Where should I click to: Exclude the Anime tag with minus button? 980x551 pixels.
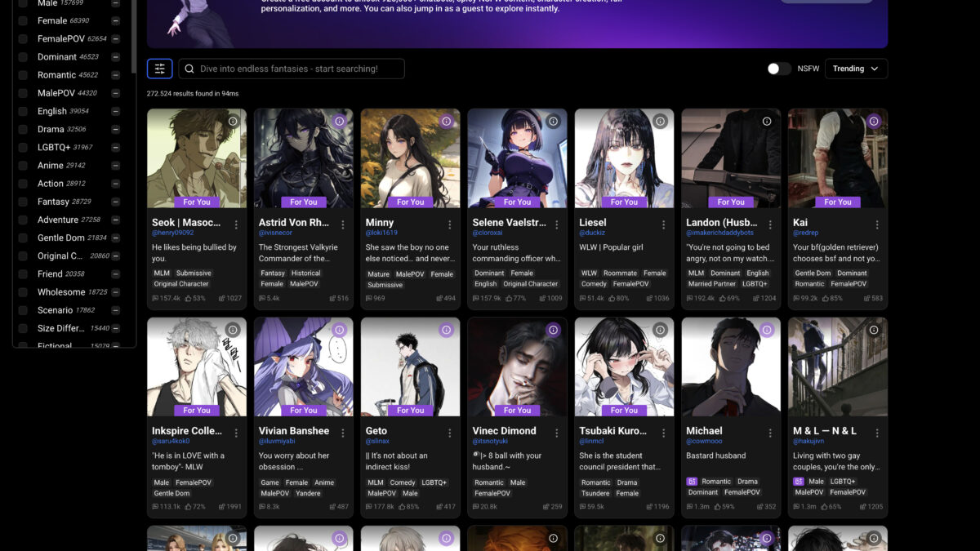click(116, 166)
